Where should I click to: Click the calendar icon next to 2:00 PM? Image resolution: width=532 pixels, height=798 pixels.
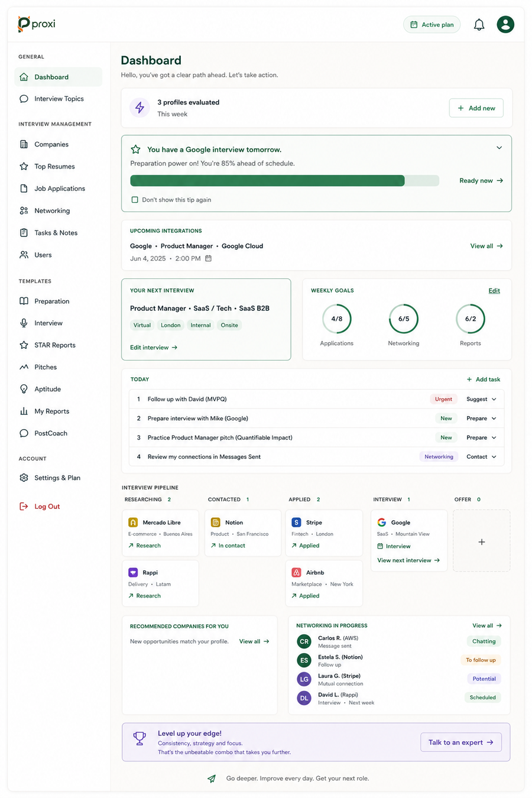[x=208, y=258]
